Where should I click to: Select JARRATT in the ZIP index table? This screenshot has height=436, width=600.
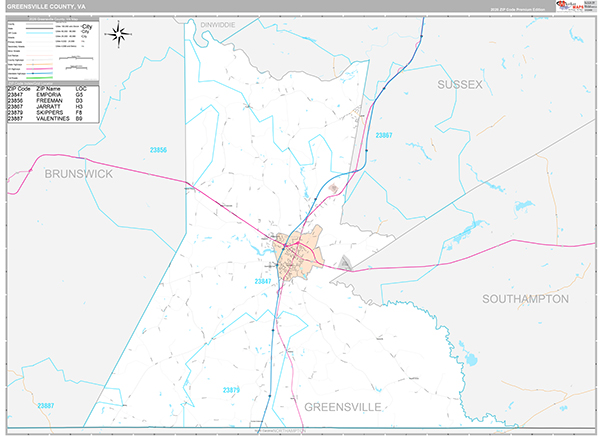click(x=48, y=107)
